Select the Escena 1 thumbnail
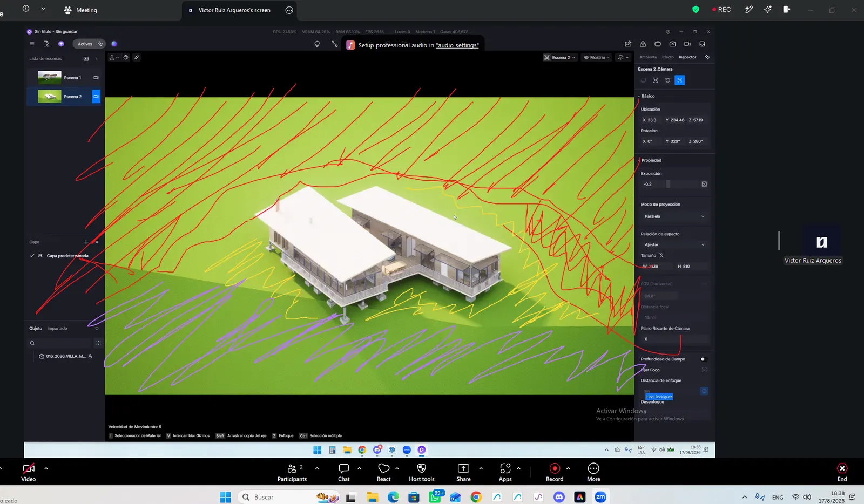 pos(49,78)
